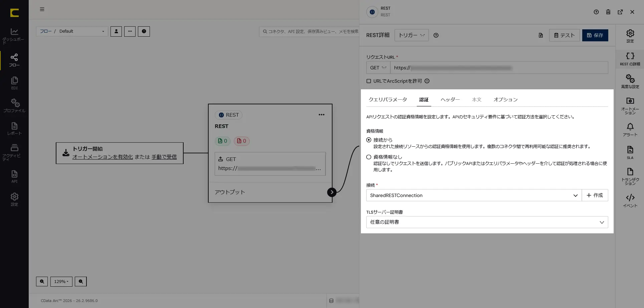This screenshot has width=644, height=308.
Task: Click the REST type badge on the card
Action: tap(229, 115)
